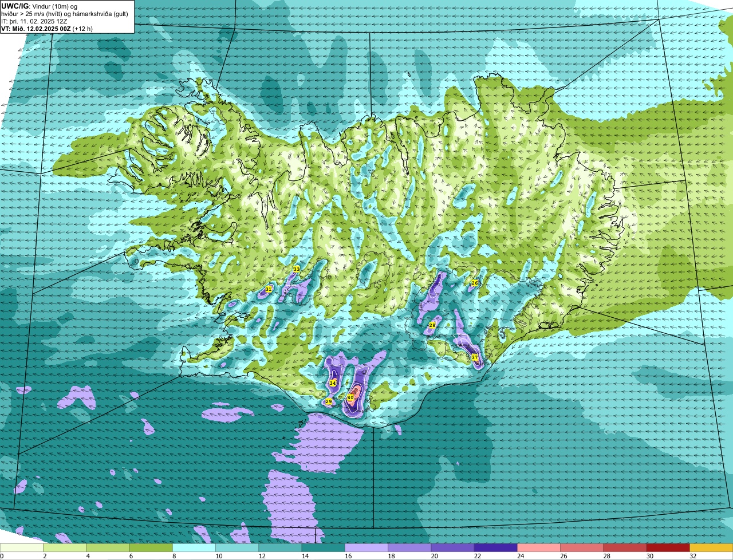Click the legend scale number 8

pos(173,556)
